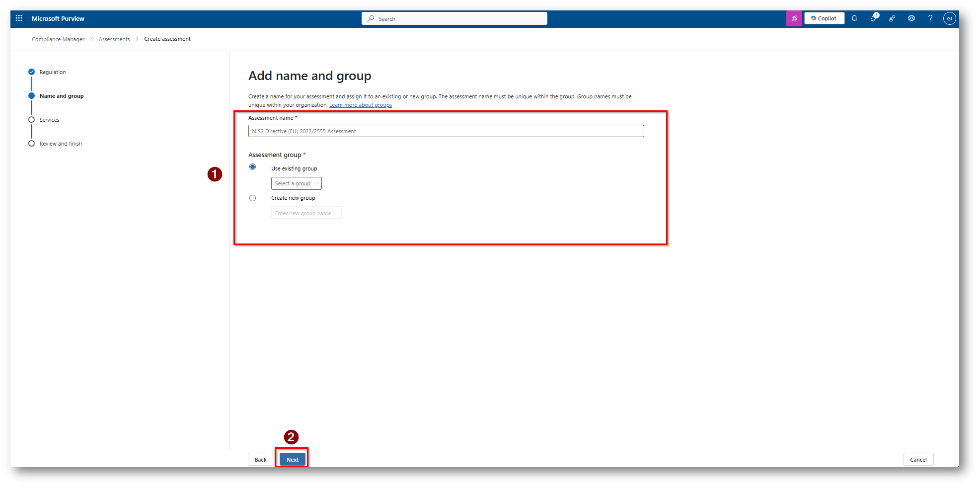
Task: Open the Help question mark
Action: (930, 18)
